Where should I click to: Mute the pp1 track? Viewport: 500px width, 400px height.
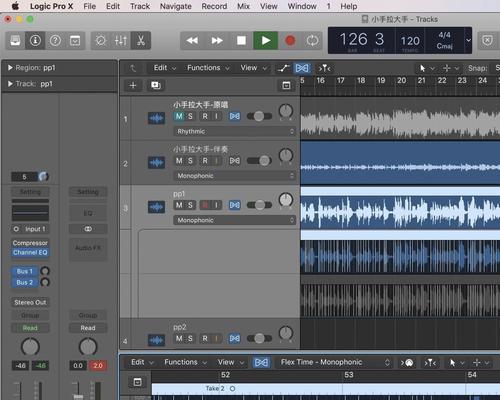(179, 205)
